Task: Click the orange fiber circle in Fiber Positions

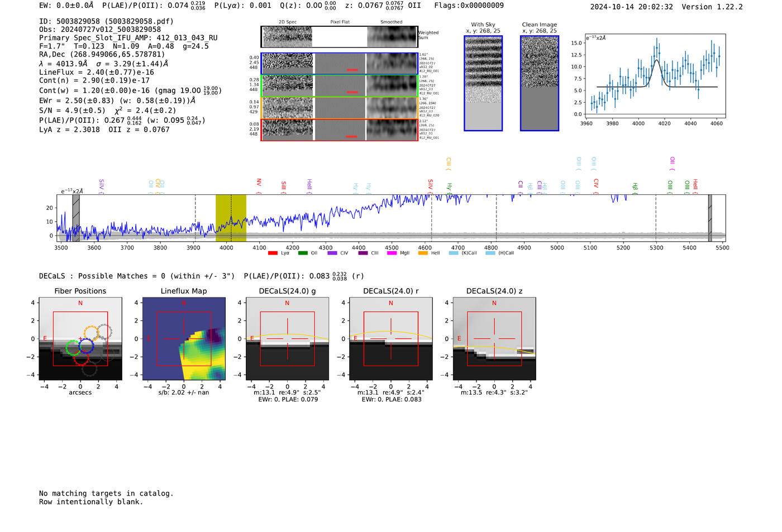Action: 92,334
